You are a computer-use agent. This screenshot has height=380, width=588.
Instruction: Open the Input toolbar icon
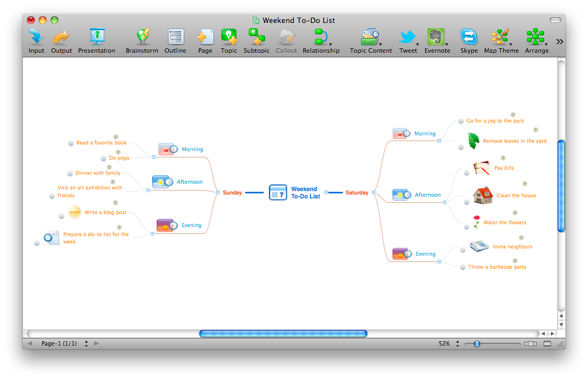[x=36, y=37]
